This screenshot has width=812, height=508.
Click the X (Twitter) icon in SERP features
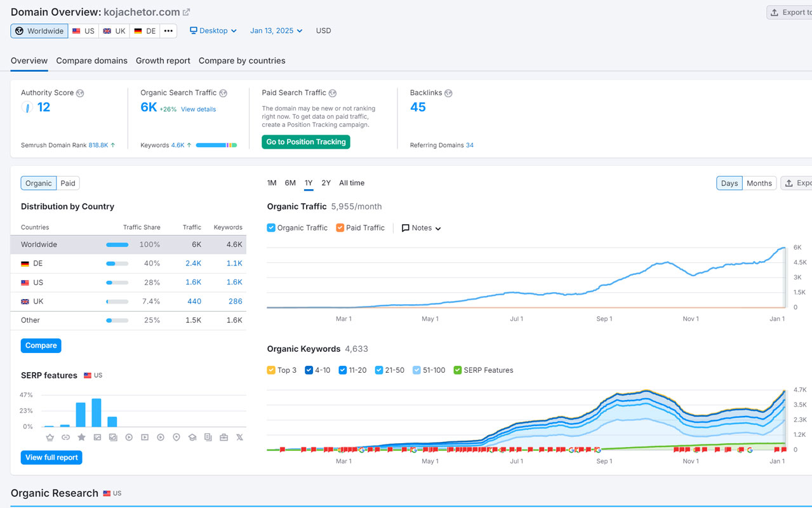(x=239, y=438)
